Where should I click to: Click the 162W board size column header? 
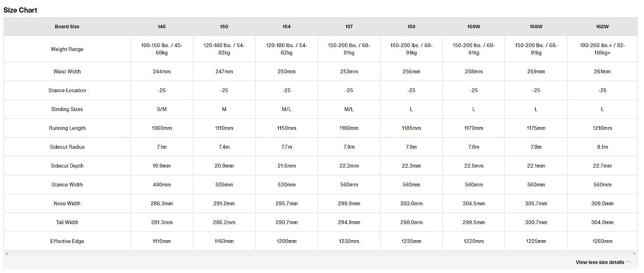[602, 27]
